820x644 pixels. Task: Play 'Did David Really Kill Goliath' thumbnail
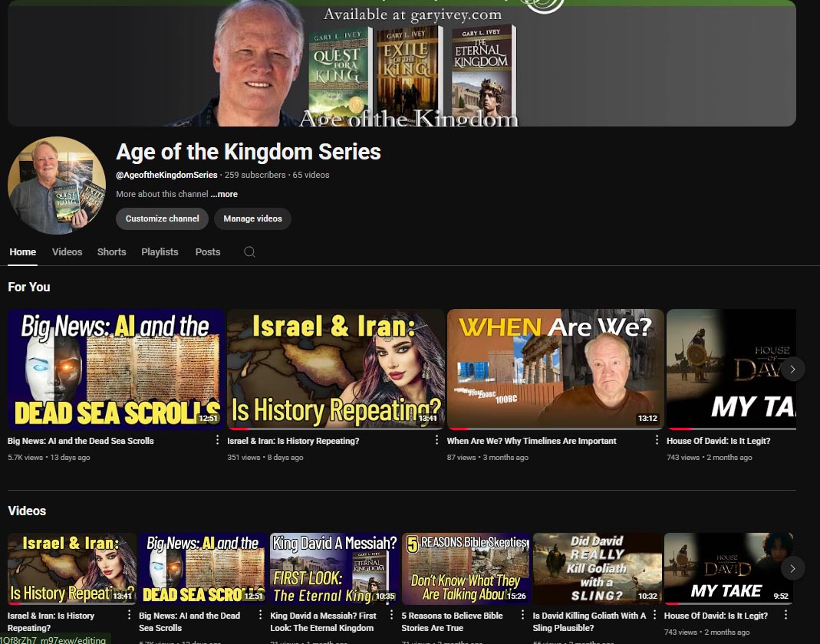tap(598, 568)
